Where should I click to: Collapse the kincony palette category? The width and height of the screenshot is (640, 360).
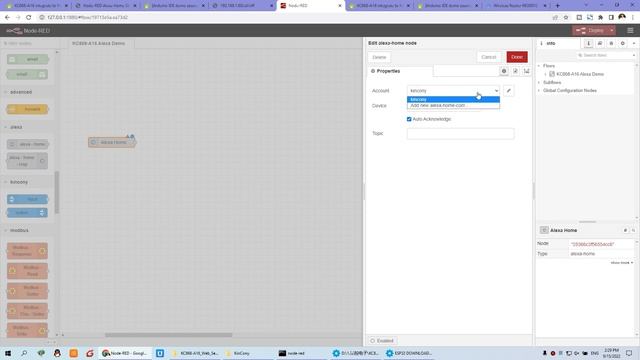coord(19,182)
